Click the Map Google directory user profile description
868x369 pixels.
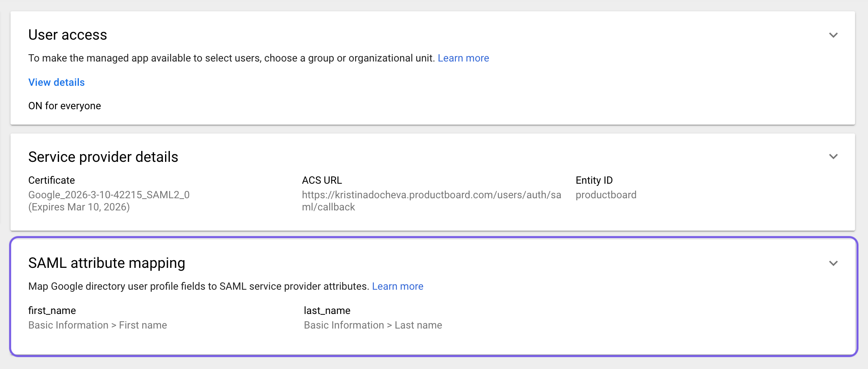coord(199,286)
